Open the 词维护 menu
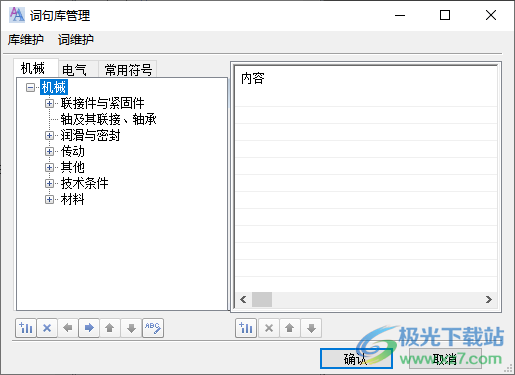515x375 pixels. [x=76, y=40]
